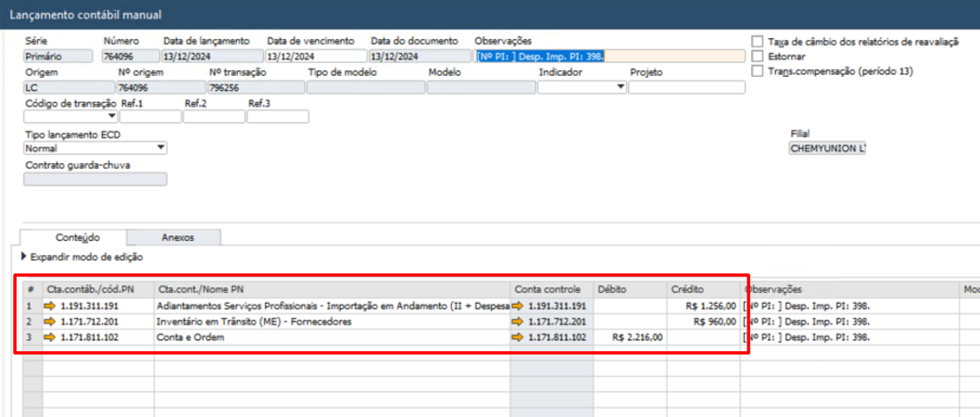
Task: Select Adiantamentos Serviços Profissionais name cell
Action: tap(332, 307)
